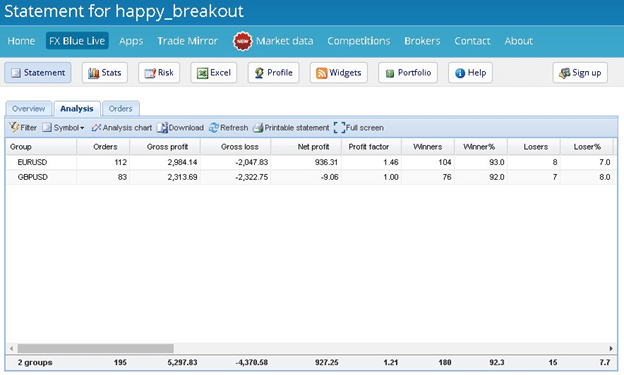
Task: Click the red NEW badge icon
Action: pos(243,41)
